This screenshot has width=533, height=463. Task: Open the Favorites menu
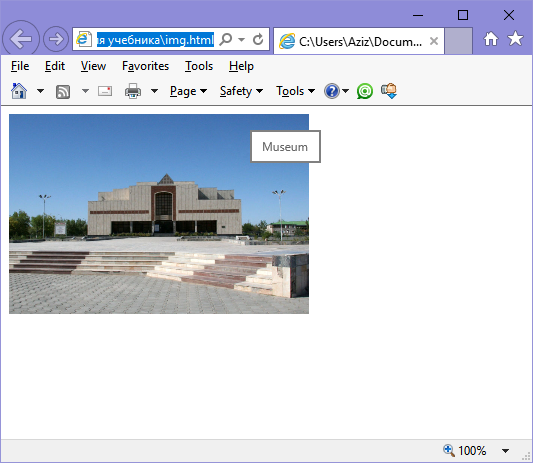pos(145,66)
